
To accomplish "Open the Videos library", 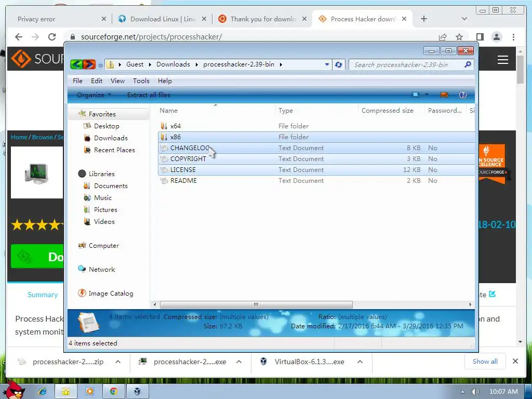I will click(104, 221).
